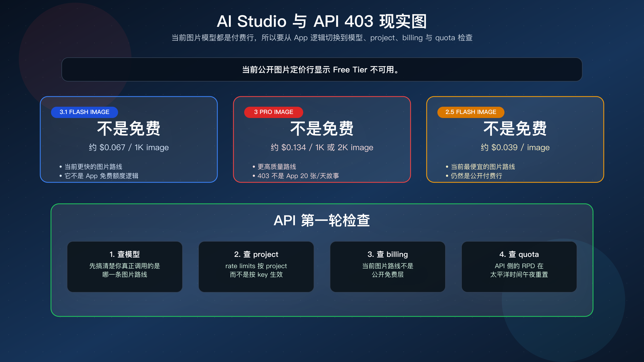This screenshot has height=362, width=644.
Task: Select the 1. 查模型 card
Action: pos(125,266)
